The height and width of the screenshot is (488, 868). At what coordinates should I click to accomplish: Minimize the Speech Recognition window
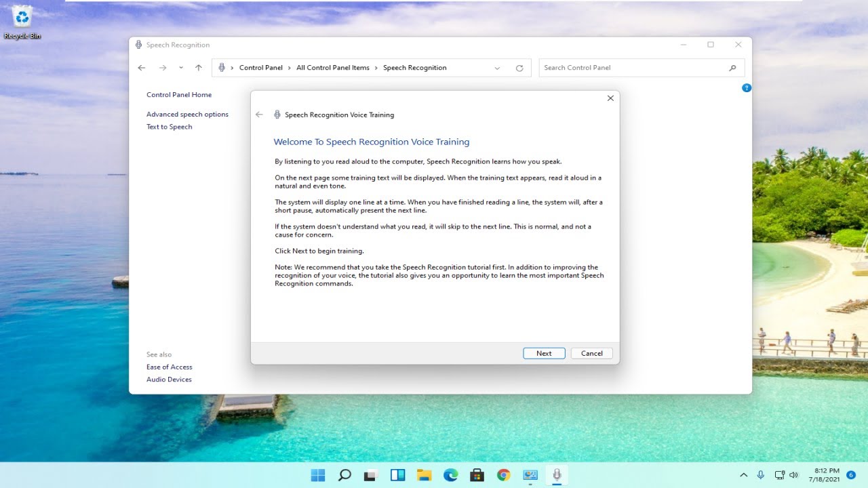tap(683, 45)
